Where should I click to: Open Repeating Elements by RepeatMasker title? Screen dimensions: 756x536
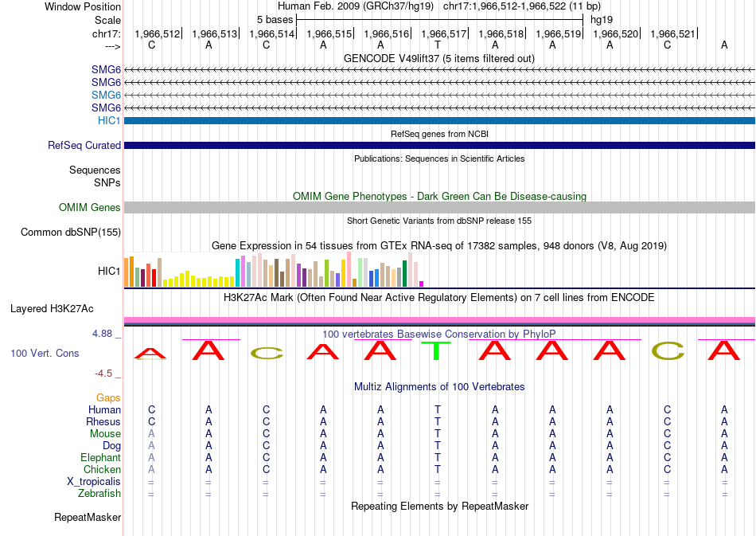click(x=439, y=506)
